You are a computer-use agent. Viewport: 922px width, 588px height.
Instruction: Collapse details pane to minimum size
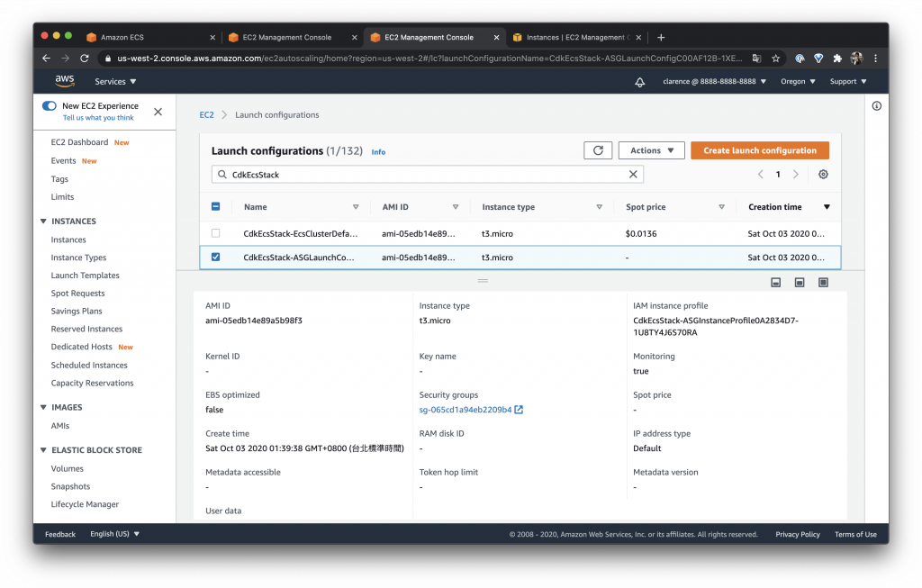click(x=776, y=283)
